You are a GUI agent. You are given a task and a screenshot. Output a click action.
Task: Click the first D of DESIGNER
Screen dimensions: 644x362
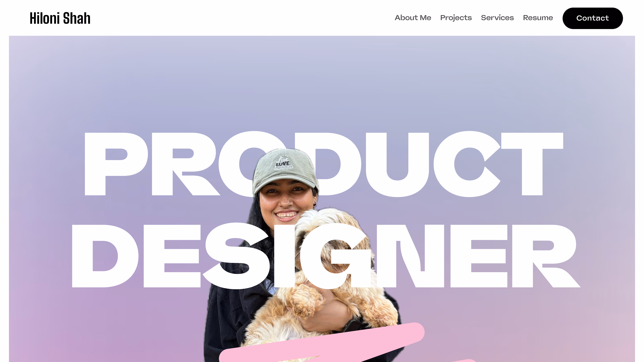[x=105, y=256]
